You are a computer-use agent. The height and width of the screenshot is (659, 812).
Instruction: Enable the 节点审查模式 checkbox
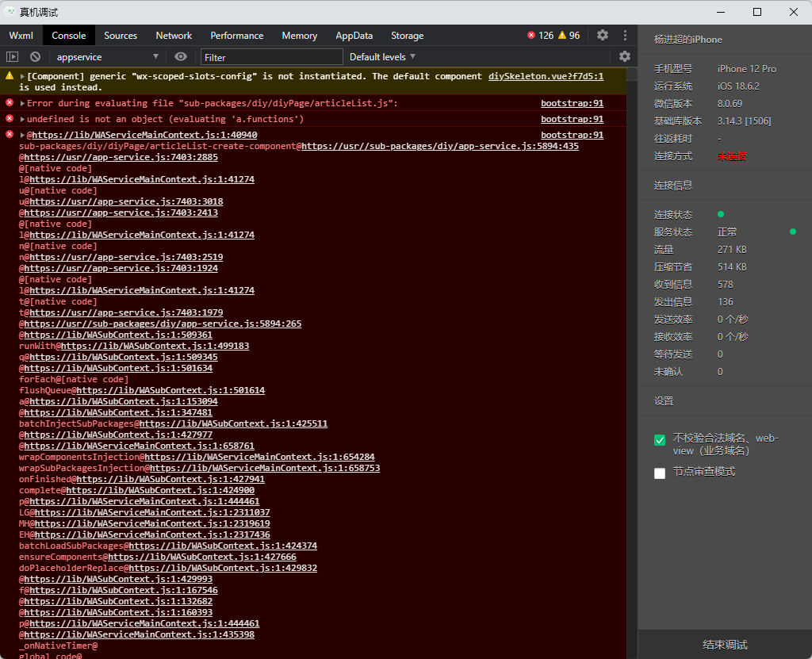660,473
